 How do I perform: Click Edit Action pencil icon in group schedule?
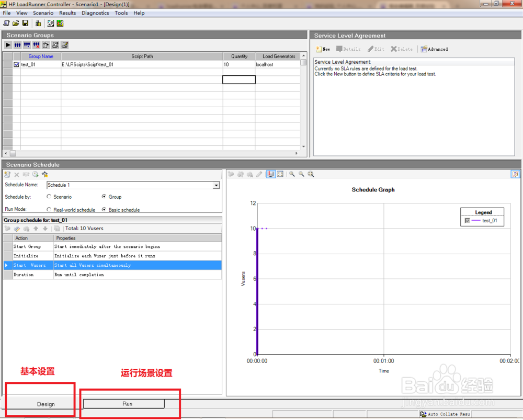coord(17,229)
